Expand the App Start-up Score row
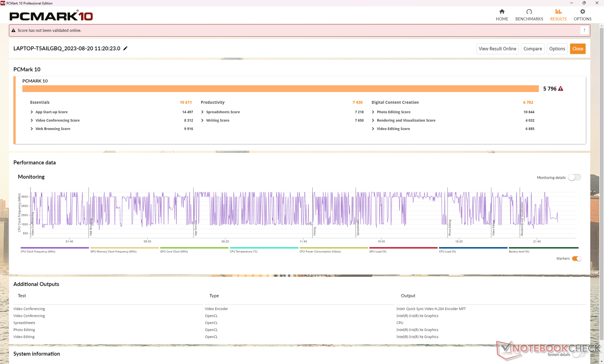604x364 pixels. (32, 112)
